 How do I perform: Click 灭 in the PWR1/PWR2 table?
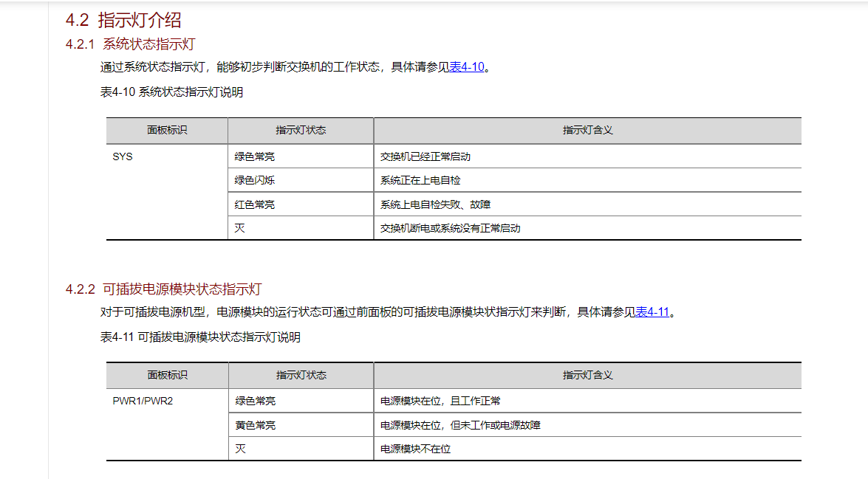pos(301,449)
